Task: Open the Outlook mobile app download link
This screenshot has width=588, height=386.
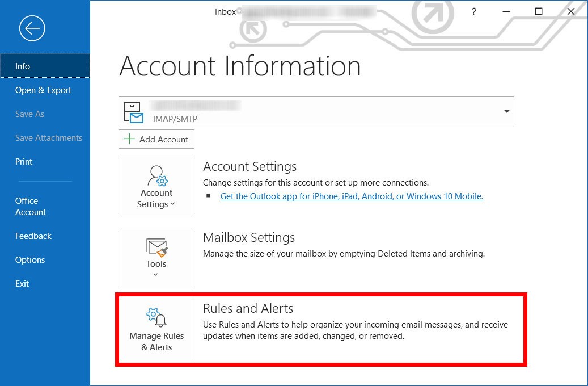Action: (x=352, y=196)
